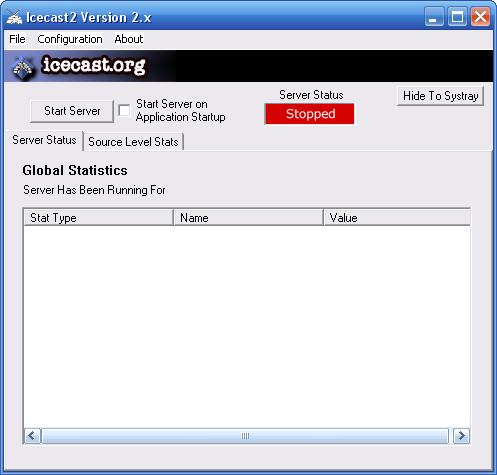Maximize the Icecast2 window
Image resolution: width=497 pixels, height=475 pixels.
tap(457, 17)
